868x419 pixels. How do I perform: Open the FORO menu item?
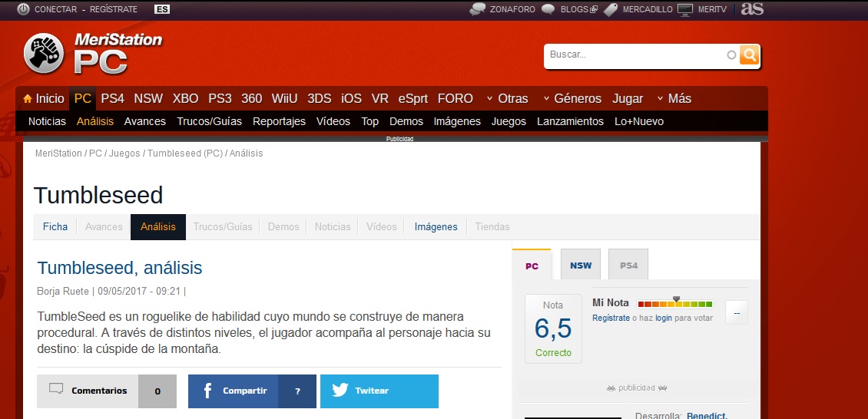[455, 99]
